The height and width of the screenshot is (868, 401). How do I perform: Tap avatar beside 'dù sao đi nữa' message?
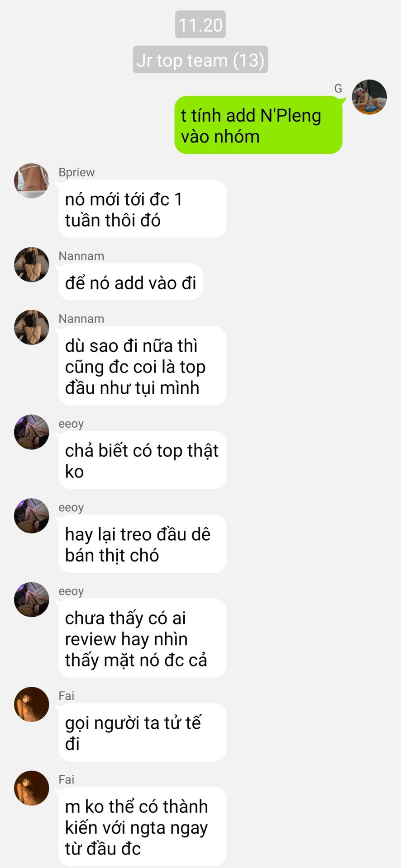32,327
